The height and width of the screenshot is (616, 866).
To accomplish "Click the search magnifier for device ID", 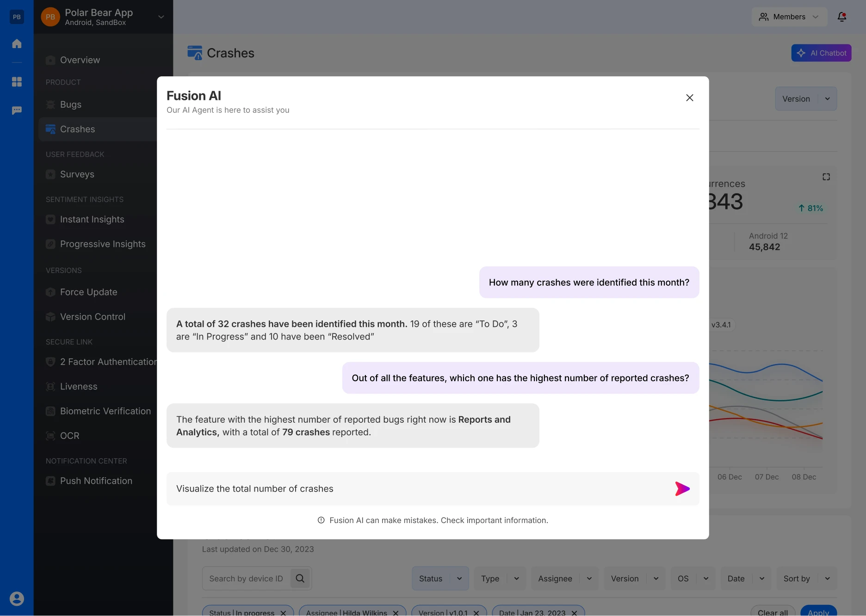I will pos(300,579).
